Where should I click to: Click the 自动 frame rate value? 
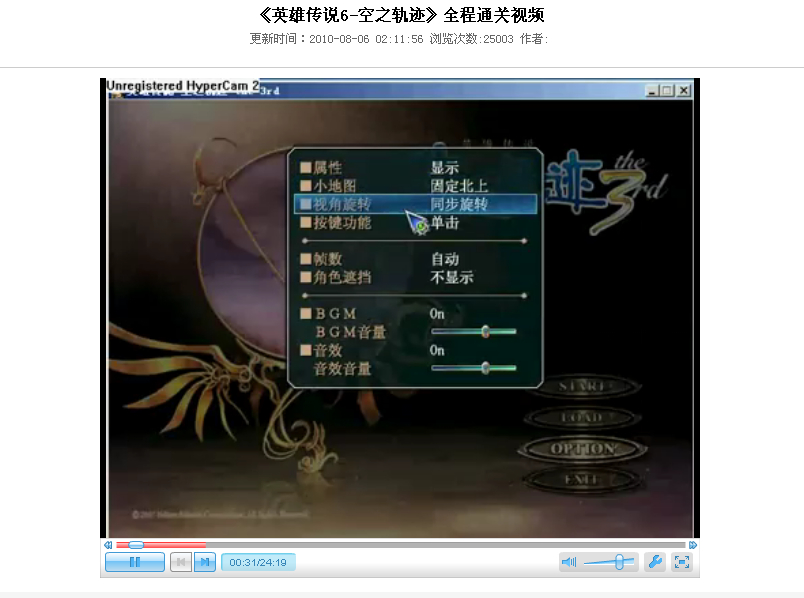pos(445,259)
